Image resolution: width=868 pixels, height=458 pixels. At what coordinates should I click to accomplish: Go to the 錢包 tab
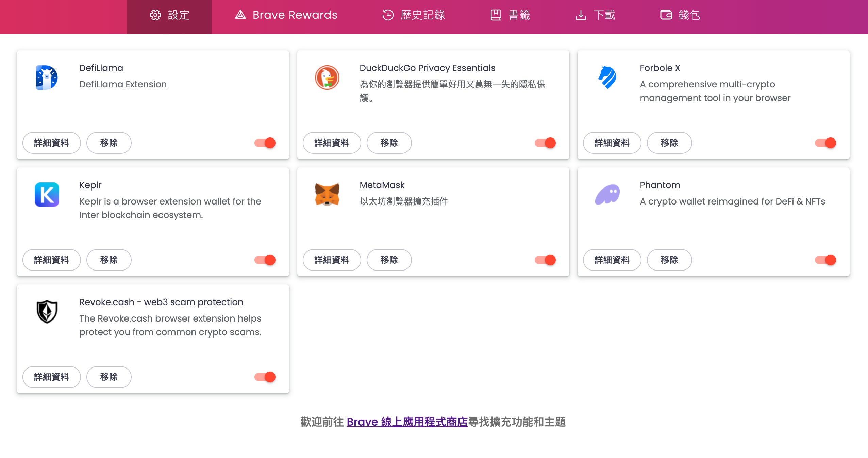(681, 15)
